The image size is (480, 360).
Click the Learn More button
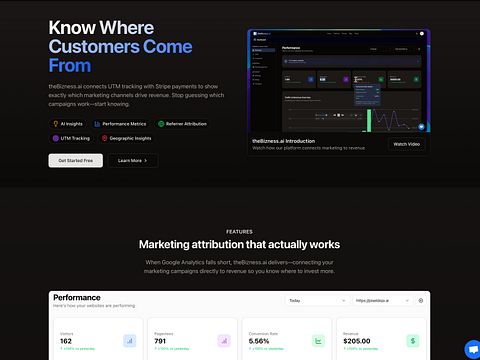(x=133, y=161)
